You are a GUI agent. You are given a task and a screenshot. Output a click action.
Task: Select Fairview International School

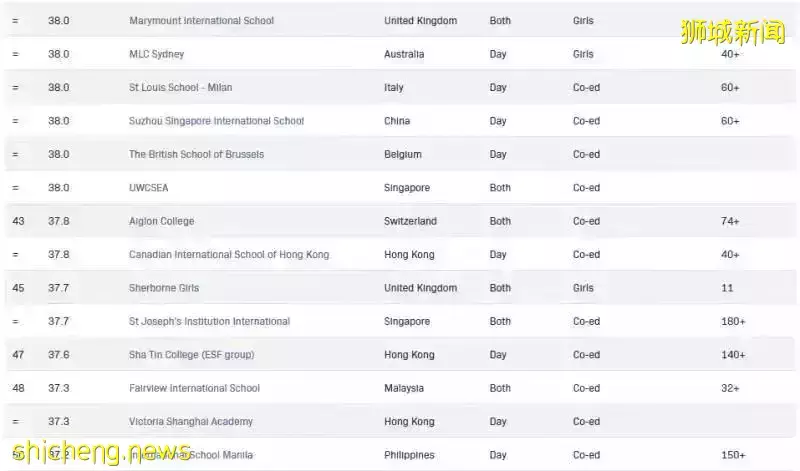pos(194,388)
